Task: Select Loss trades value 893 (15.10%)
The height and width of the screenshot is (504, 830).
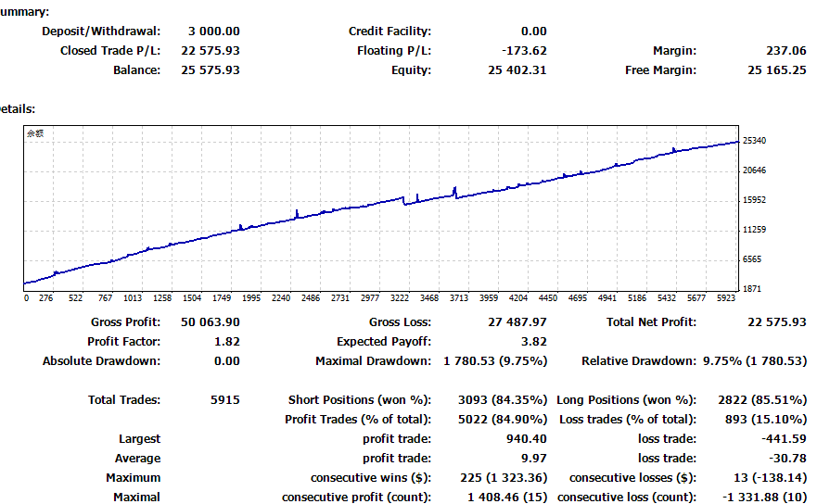Action: (766, 420)
